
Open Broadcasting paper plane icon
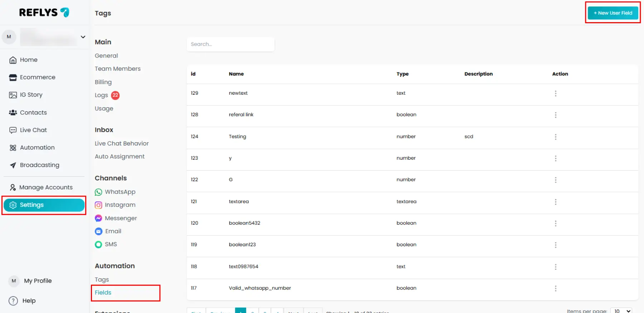pos(13,165)
